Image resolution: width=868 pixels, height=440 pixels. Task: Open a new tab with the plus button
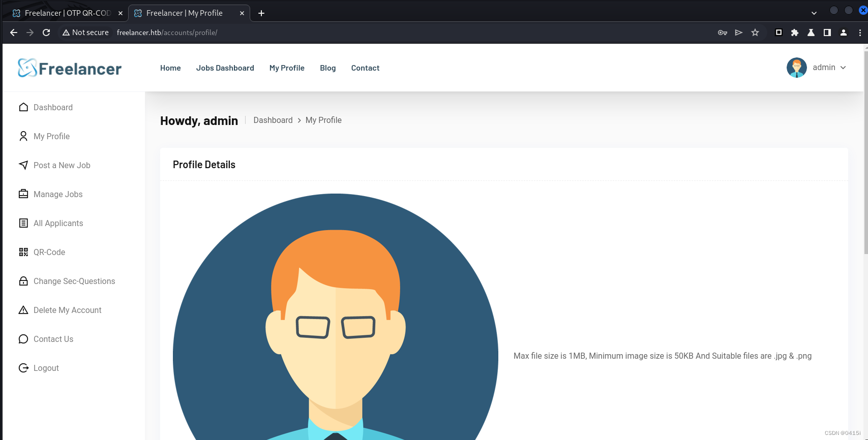click(x=261, y=13)
